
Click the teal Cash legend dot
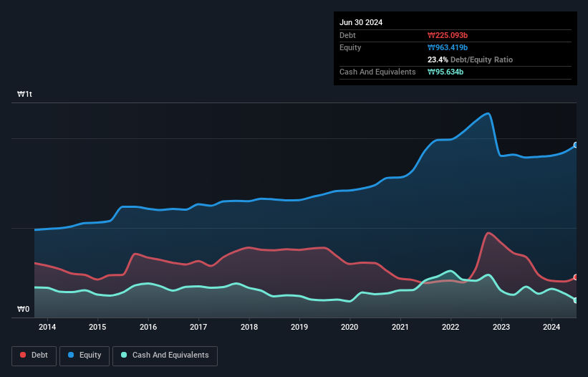(x=124, y=355)
